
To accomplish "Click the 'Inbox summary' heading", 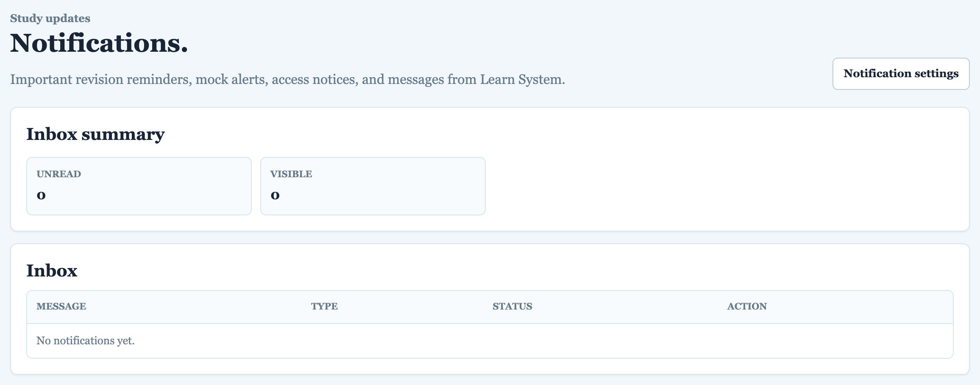I will tap(95, 134).
